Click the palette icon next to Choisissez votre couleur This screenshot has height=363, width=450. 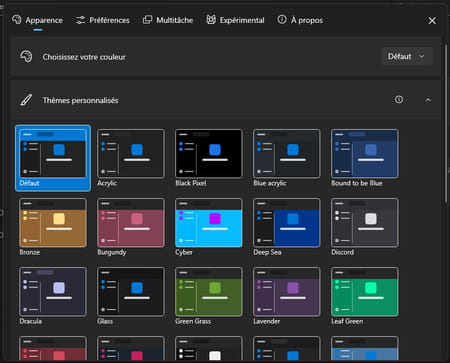pyautogui.click(x=26, y=56)
